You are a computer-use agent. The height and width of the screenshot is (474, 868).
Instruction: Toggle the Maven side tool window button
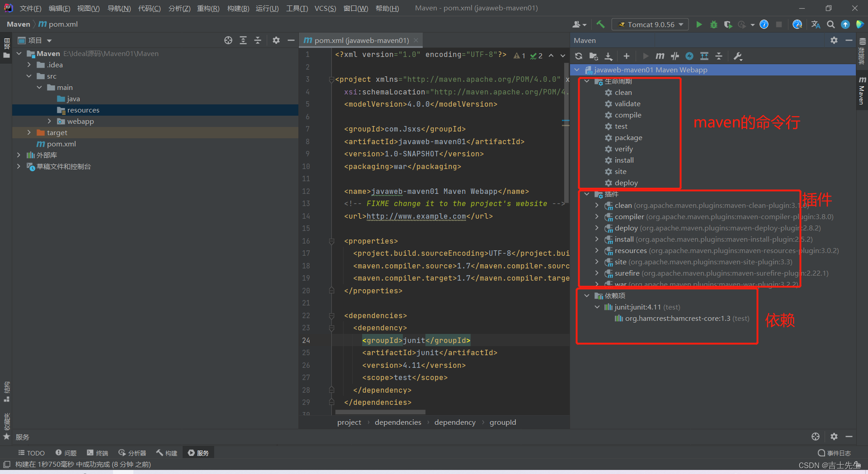(x=862, y=90)
